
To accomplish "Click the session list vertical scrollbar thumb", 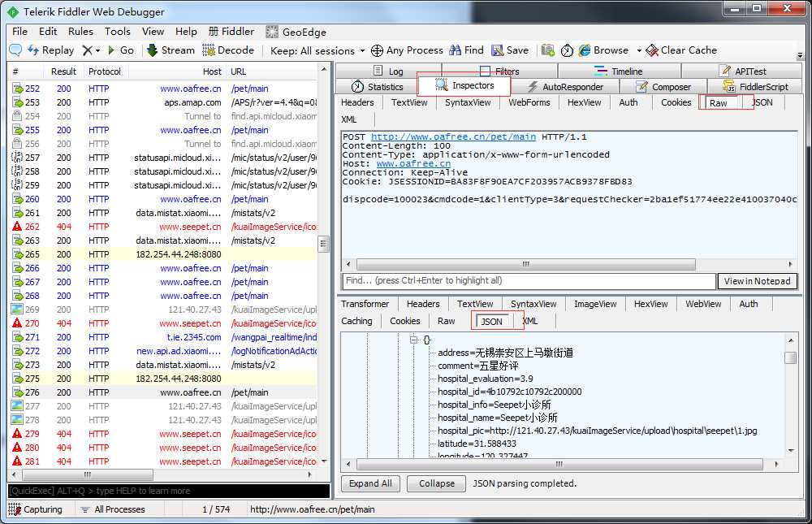I will [324, 244].
